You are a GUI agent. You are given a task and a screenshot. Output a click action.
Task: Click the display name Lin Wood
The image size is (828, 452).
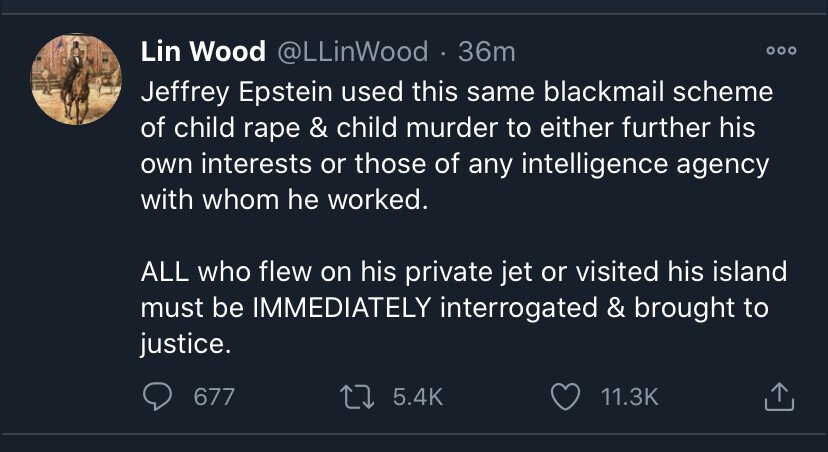pyautogui.click(x=203, y=51)
